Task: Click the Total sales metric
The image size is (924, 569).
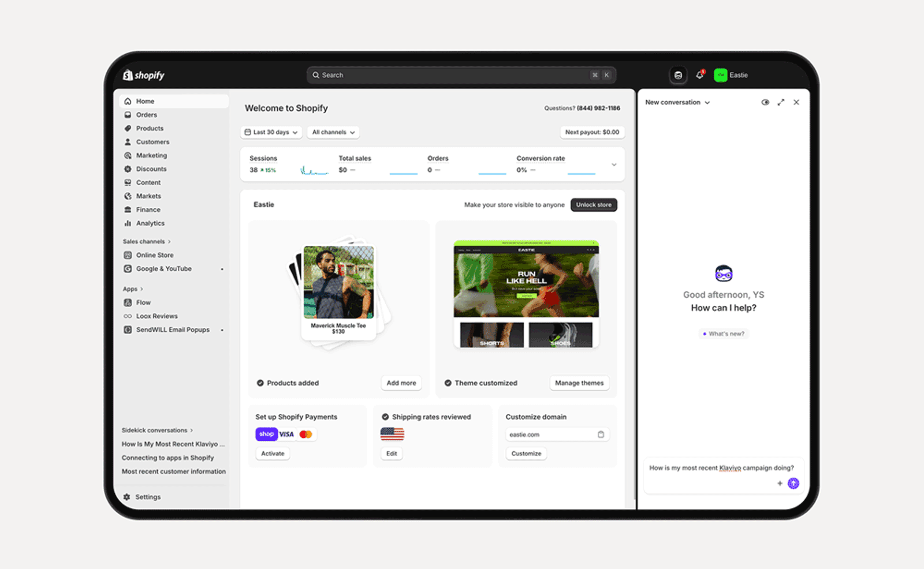Action: [378, 164]
